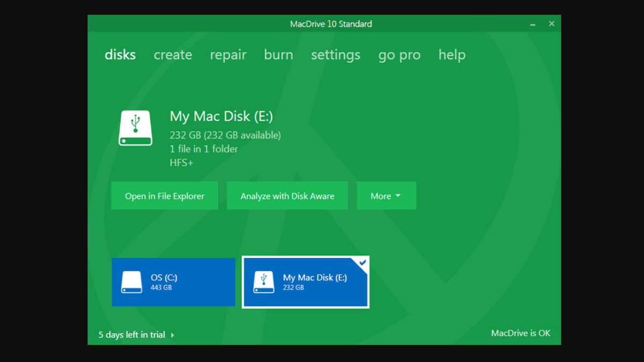
Task: Click the USB icon on My Mac Disk (E:) tile
Action: tap(263, 282)
